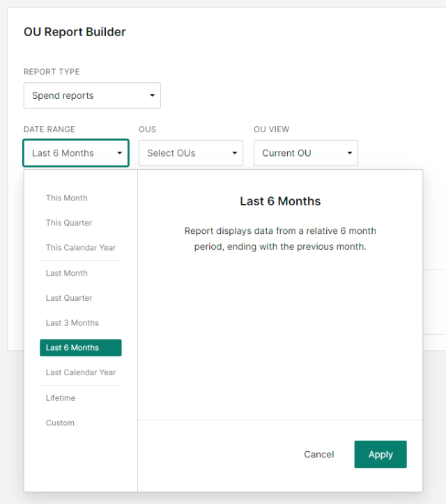Click the report description text
The image size is (446, 504).
pyautogui.click(x=280, y=239)
